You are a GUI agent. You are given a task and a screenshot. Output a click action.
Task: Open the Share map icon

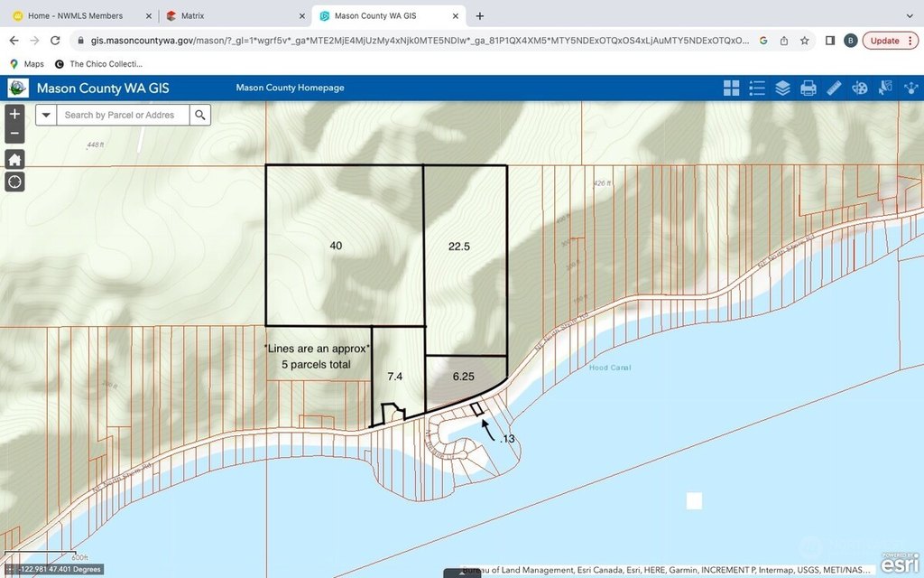tap(910, 88)
